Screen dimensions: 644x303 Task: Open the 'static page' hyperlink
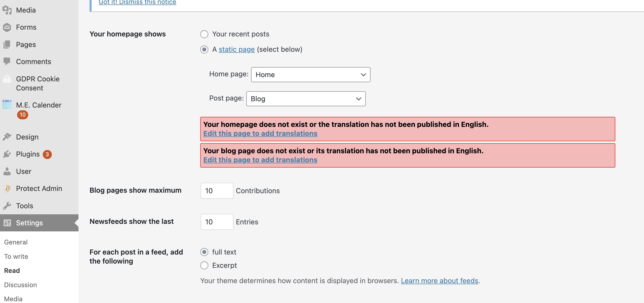click(x=236, y=49)
